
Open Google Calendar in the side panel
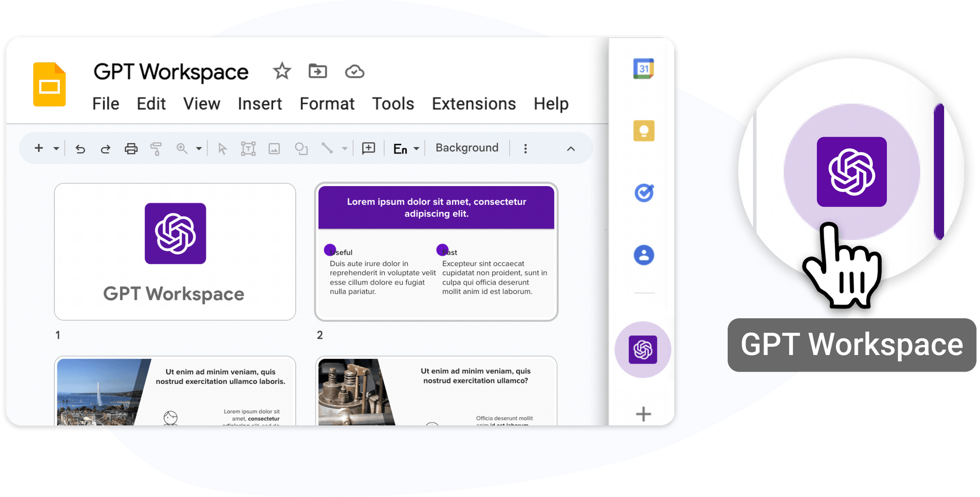coord(644,69)
